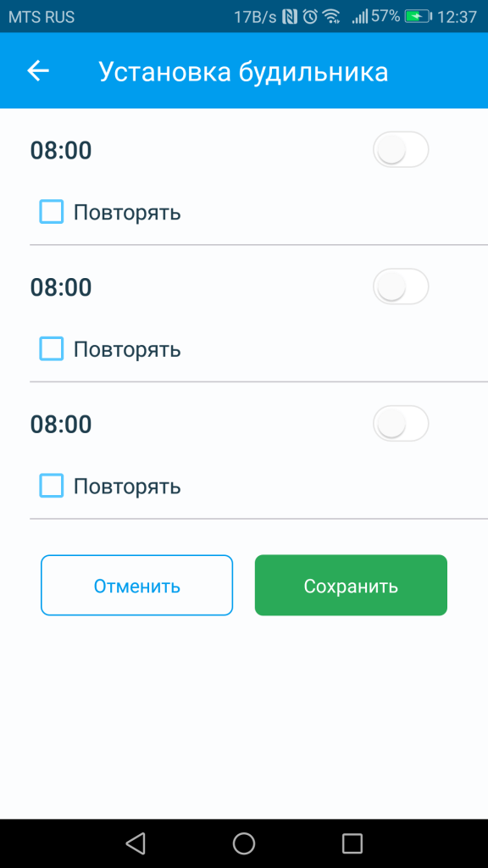Tap the Установка будильника title

[x=243, y=72]
